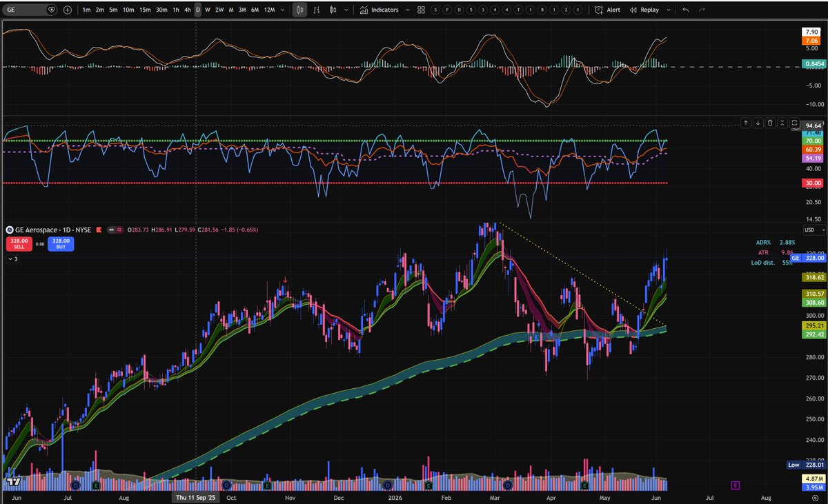
Task: Click the TradingView logo
Action: [x=14, y=481]
